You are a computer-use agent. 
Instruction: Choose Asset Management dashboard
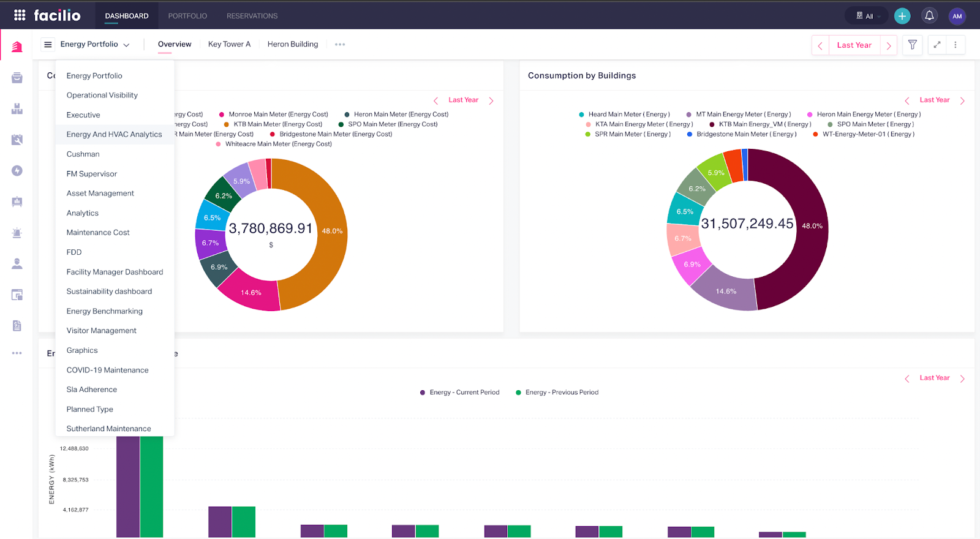(x=115, y=193)
